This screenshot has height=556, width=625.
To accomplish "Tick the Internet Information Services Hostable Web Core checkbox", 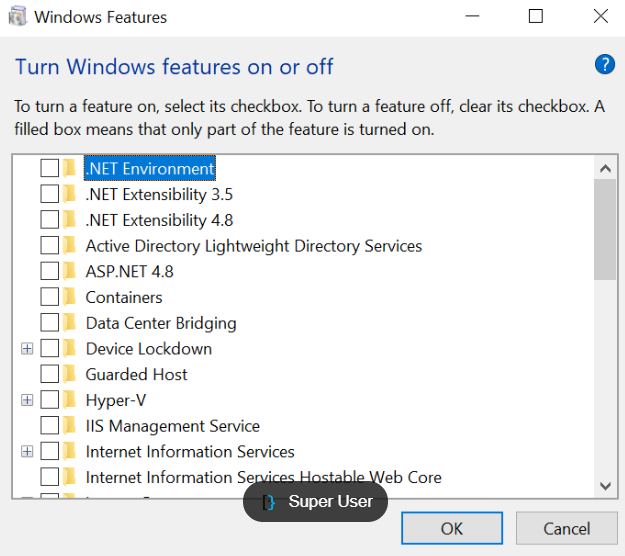I will point(49,477).
